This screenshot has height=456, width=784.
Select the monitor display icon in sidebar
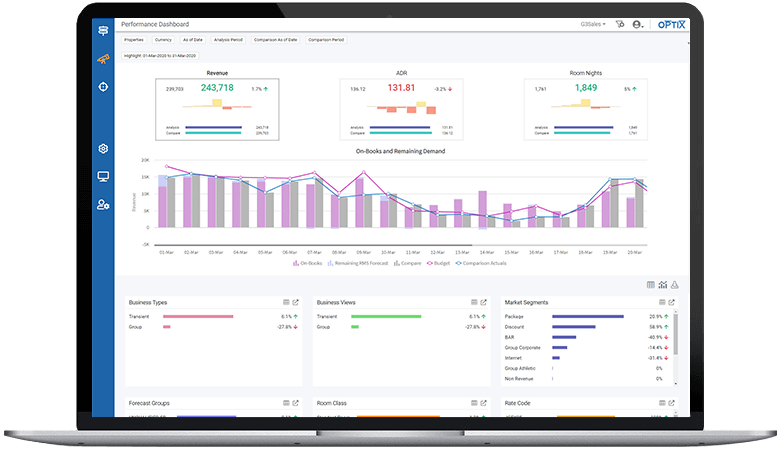point(103,176)
